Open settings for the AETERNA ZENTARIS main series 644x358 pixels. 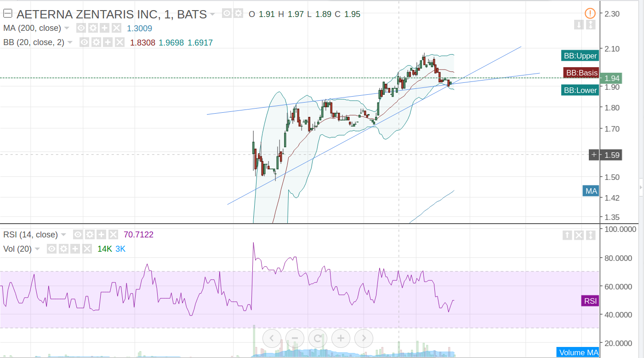[238, 14]
